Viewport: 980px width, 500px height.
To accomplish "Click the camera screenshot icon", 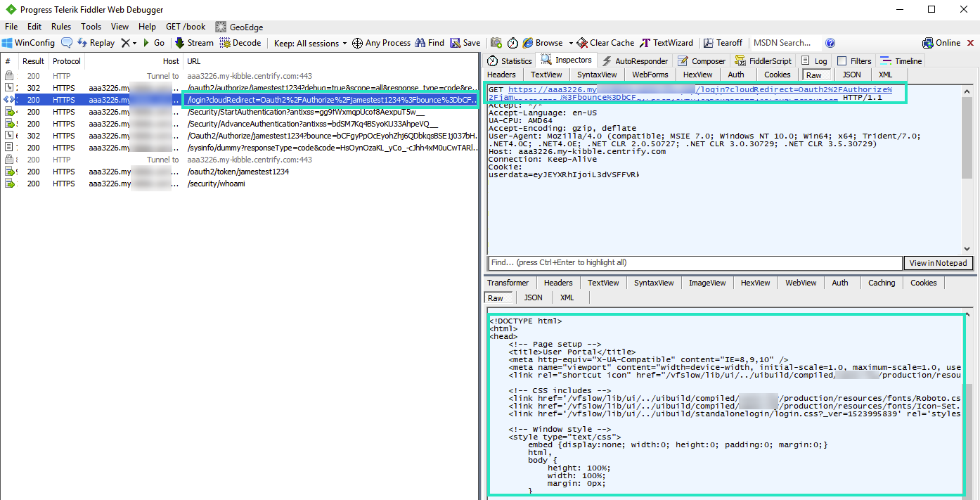I will point(496,43).
